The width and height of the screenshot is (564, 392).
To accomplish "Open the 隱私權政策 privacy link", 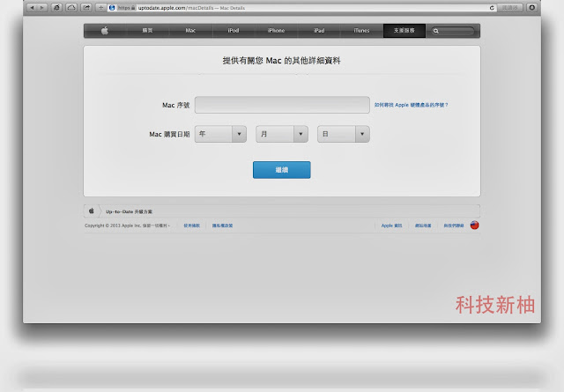I will pyautogui.click(x=222, y=226).
